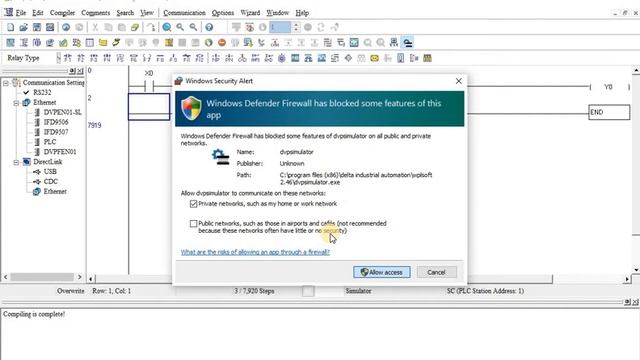
Task: Click 'Simulator' in the status bar
Action: 358,291
